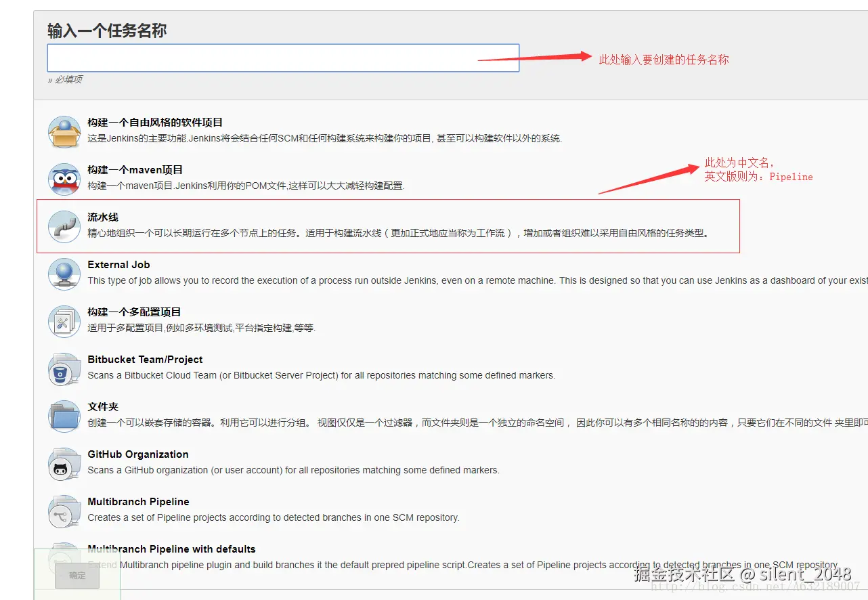868x600 pixels.
Task: Select the 文件夹 folder icon
Action: 64,416
